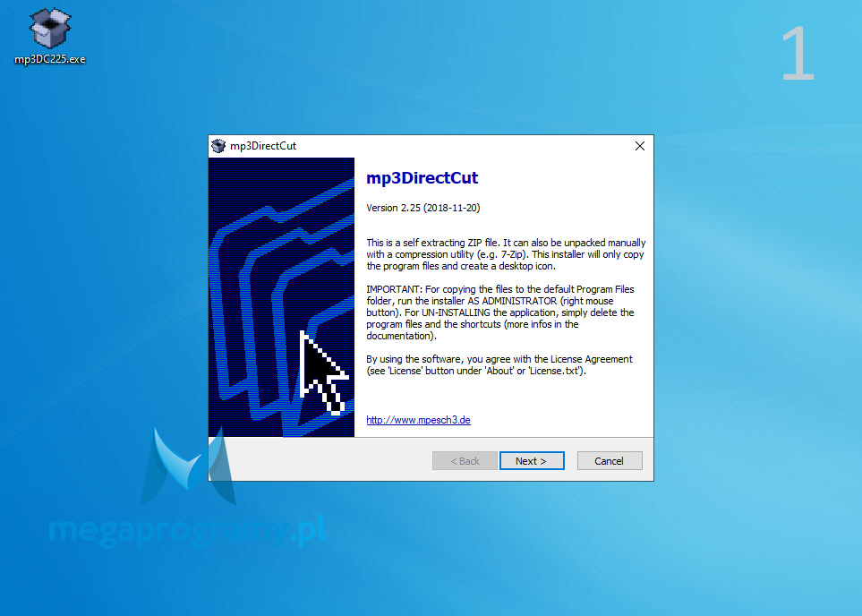Screen dimensions: 862x616
Task: Open the http://www.mpesch3.de link
Action: pos(418,420)
